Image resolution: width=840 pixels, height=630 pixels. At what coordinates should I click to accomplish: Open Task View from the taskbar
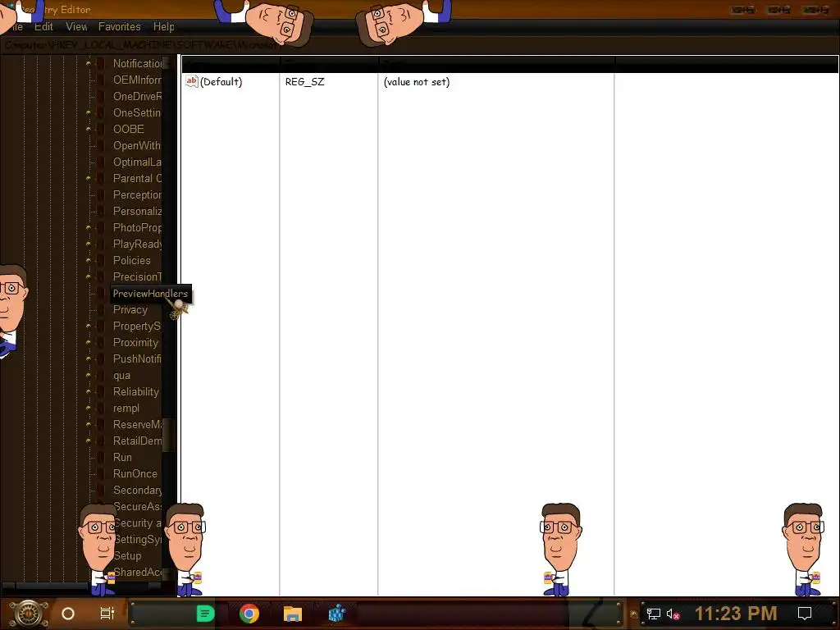(x=107, y=614)
